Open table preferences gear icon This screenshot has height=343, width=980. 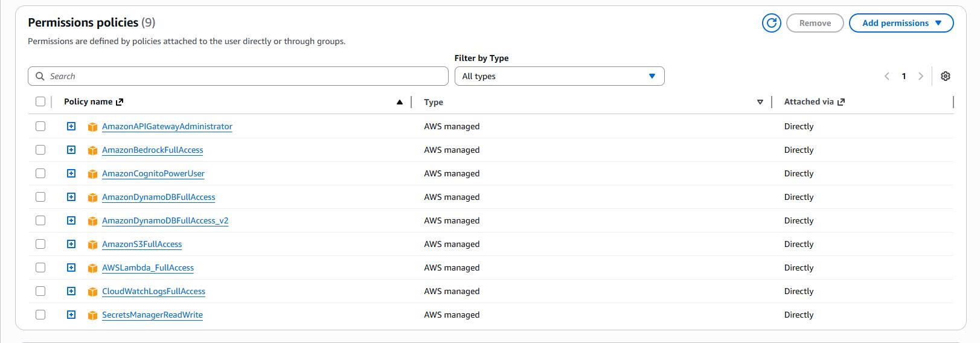pyautogui.click(x=945, y=76)
